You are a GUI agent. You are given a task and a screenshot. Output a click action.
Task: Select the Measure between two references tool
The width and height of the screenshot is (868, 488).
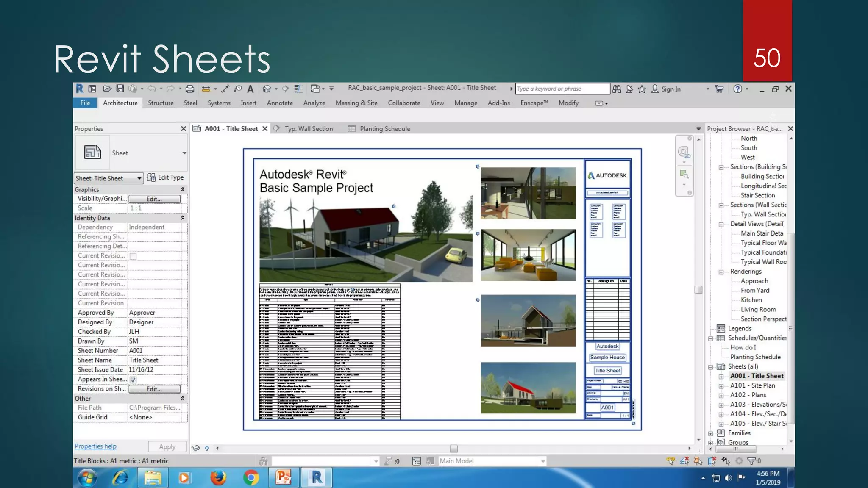[206, 89]
